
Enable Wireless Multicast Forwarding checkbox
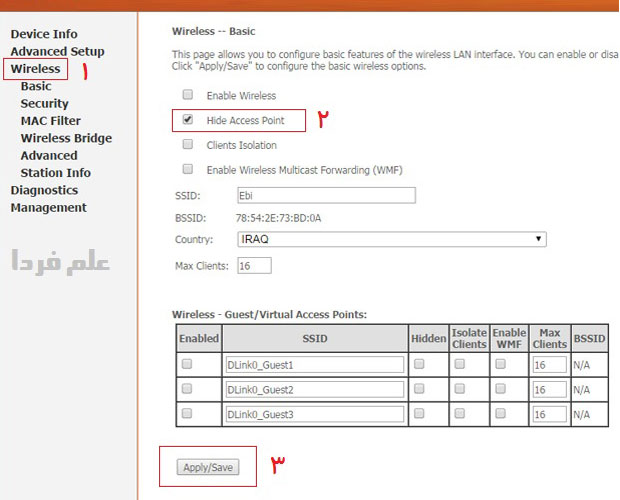(x=187, y=170)
